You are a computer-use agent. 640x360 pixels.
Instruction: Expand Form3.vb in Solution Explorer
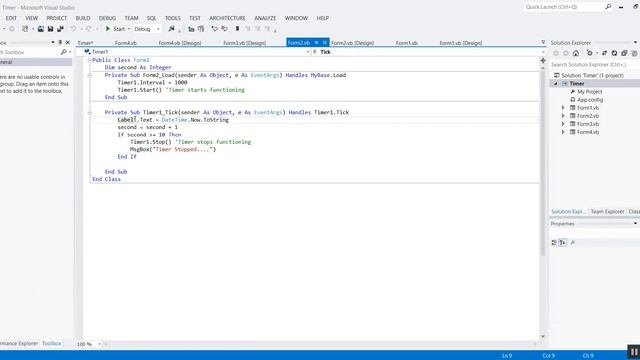click(x=563, y=124)
